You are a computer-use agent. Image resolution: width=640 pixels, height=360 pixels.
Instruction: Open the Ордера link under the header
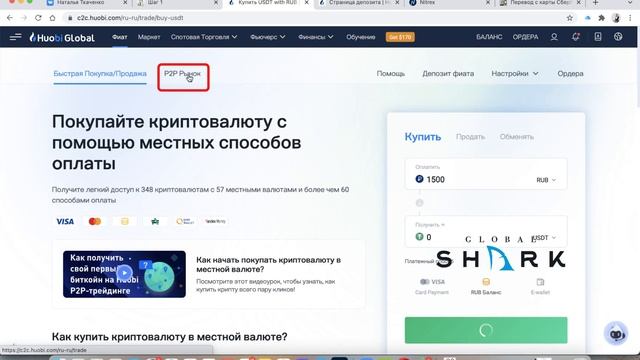(570, 73)
